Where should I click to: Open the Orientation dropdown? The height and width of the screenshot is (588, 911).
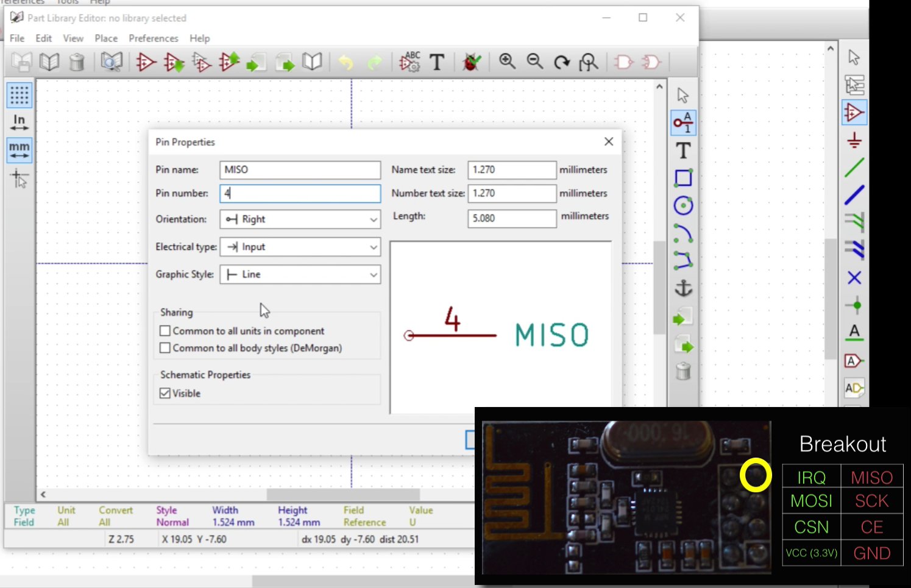tap(300, 219)
